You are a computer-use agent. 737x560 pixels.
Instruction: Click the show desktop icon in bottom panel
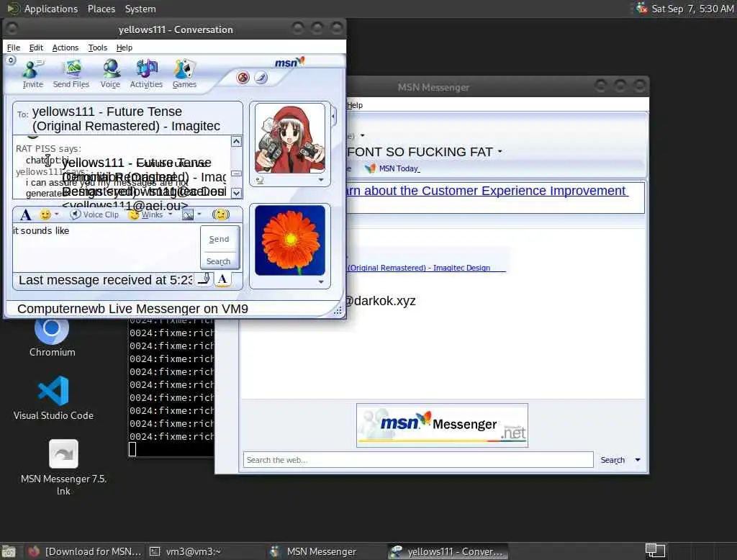[9, 551]
